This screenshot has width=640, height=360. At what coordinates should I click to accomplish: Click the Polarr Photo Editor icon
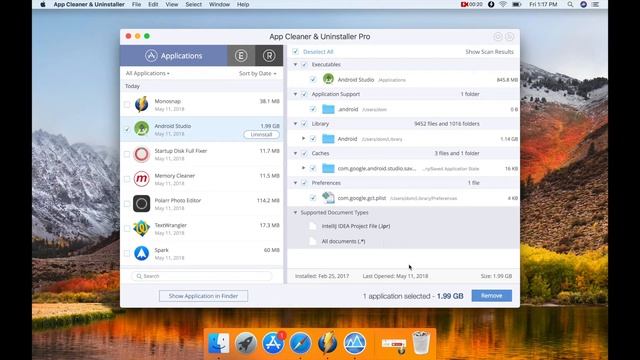(x=142, y=204)
